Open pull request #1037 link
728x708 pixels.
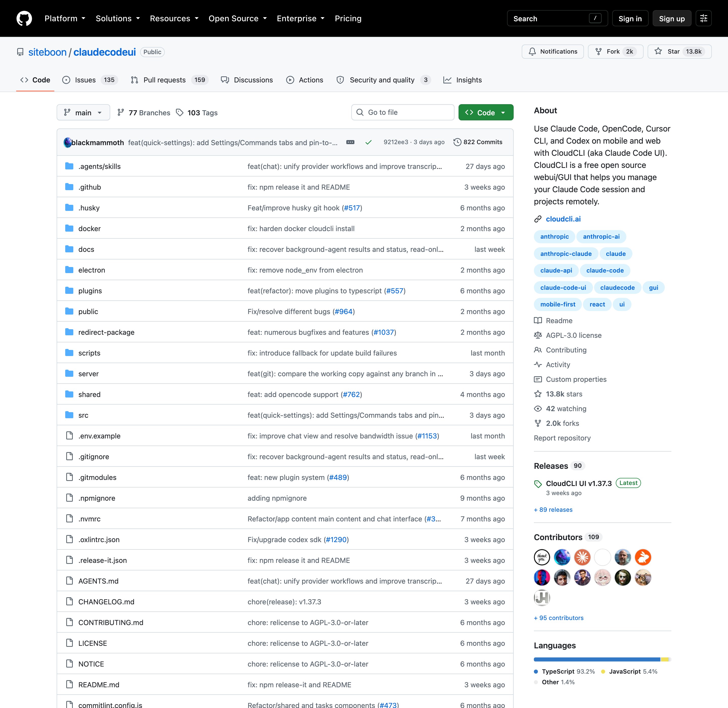384,332
